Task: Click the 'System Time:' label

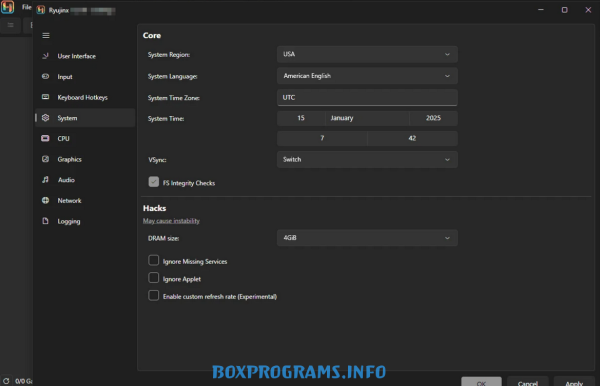Action: [166, 119]
